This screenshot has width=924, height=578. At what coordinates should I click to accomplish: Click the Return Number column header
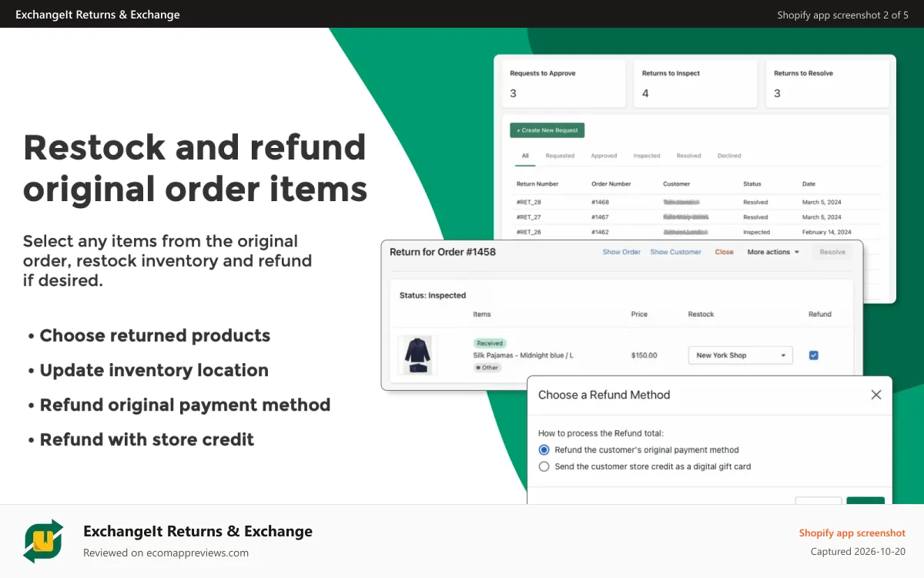(537, 184)
